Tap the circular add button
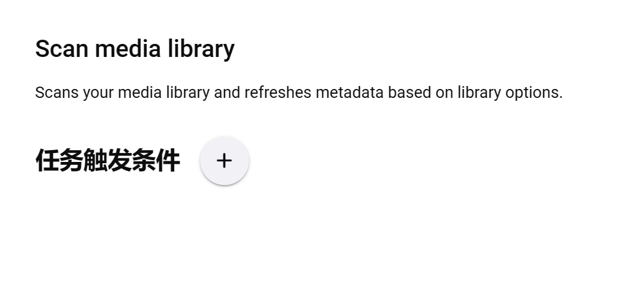Viewport: 644px width, 296px height. point(224,161)
